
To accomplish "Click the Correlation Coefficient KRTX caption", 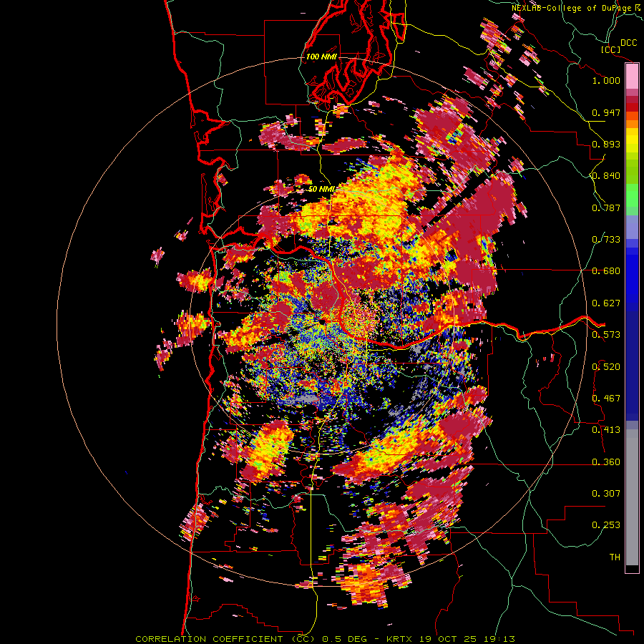I will pos(325,639).
